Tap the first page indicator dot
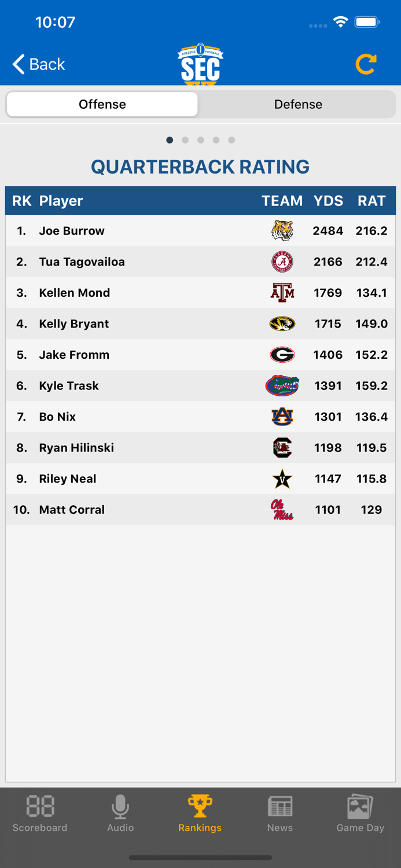Image resolution: width=401 pixels, height=868 pixels. (x=170, y=140)
